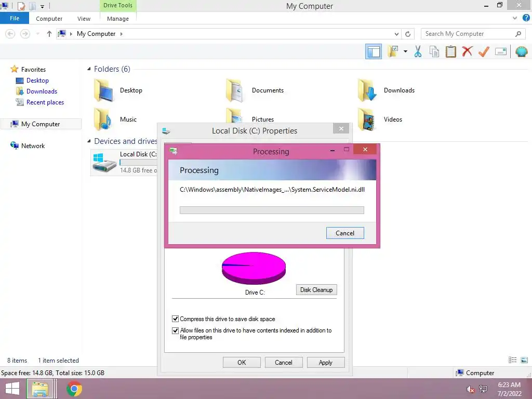Toggle Allow files to have contents indexed checkbox
This screenshot has height=399, width=532.
pyautogui.click(x=175, y=330)
